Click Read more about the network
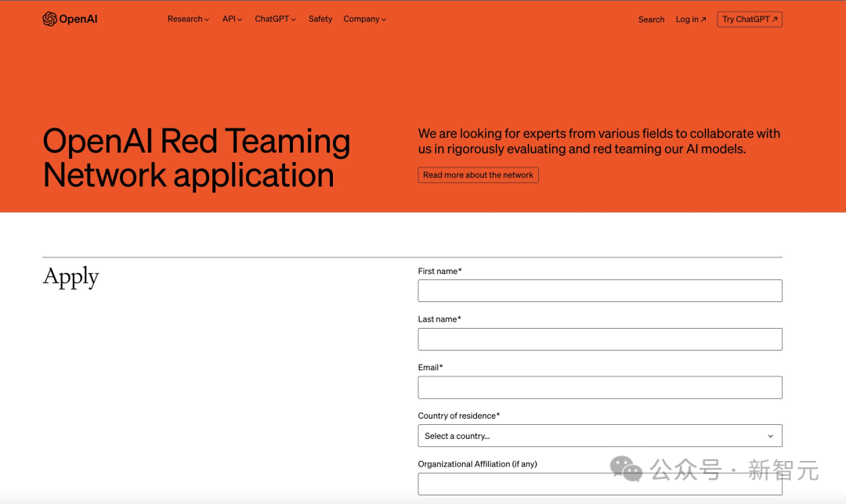Image resolution: width=846 pixels, height=504 pixels. coord(478,175)
